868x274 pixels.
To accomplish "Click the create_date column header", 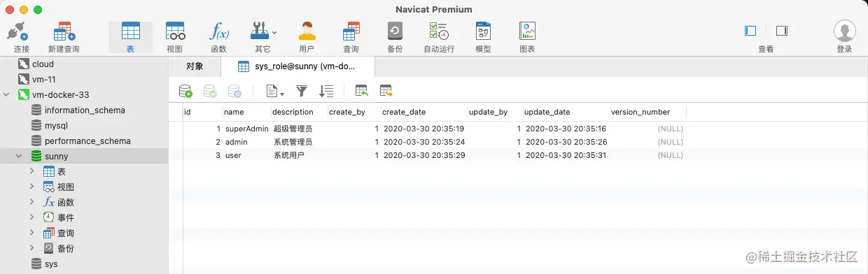I will click(424, 112).
